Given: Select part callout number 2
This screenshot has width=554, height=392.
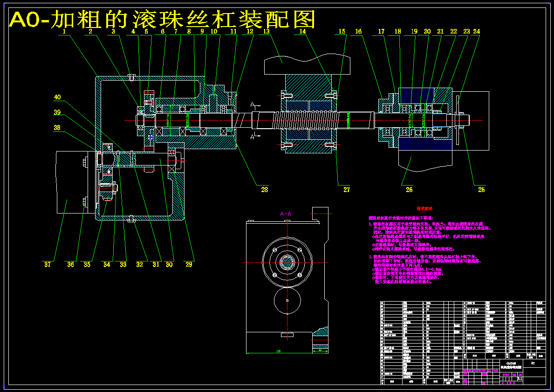Looking at the screenshot, I should click(90, 31).
